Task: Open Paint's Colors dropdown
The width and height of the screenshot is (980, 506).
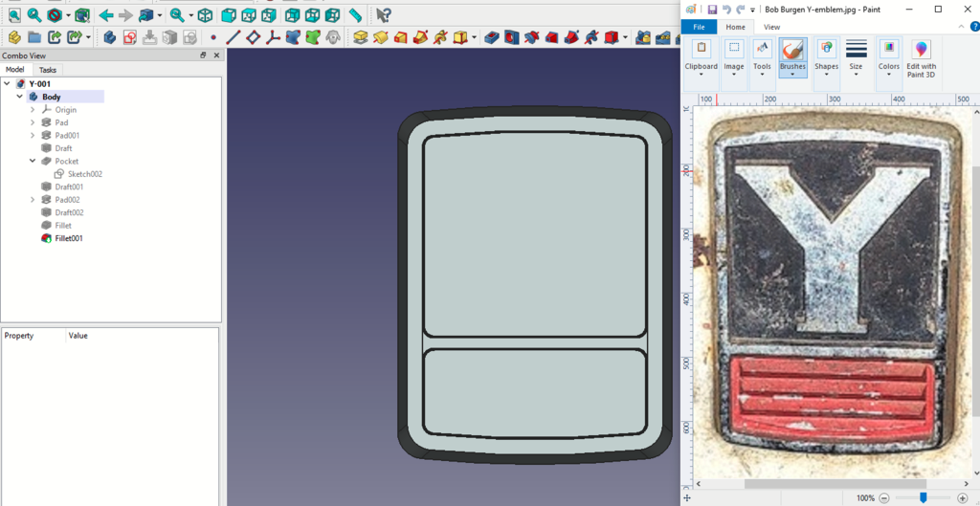Action: 889,70
